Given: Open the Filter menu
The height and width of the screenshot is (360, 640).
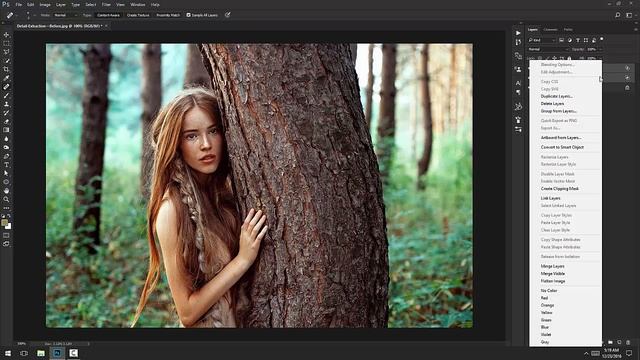Looking at the screenshot, I should coord(106,4).
